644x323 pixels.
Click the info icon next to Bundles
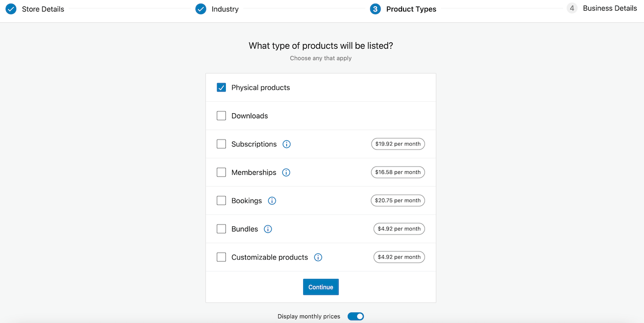[268, 229]
